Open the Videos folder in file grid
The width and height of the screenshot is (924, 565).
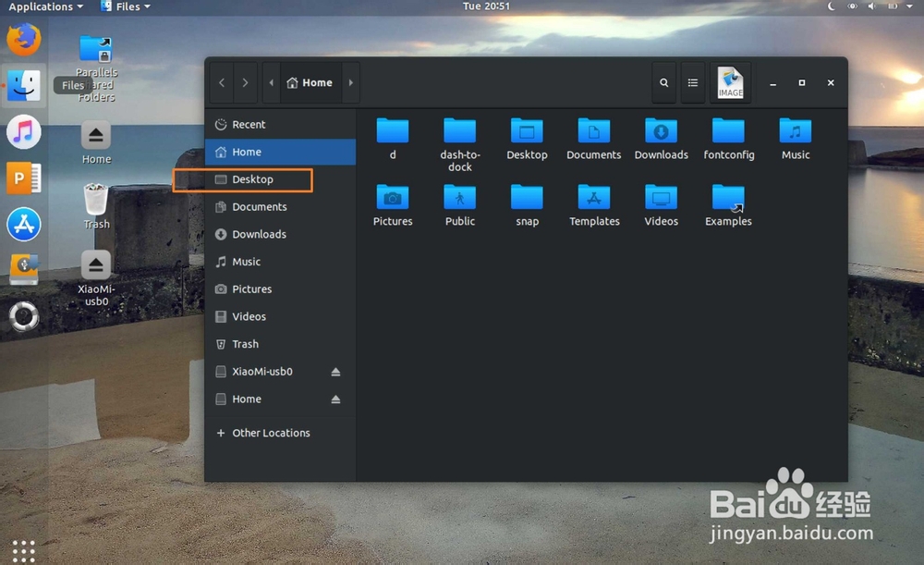(662, 205)
